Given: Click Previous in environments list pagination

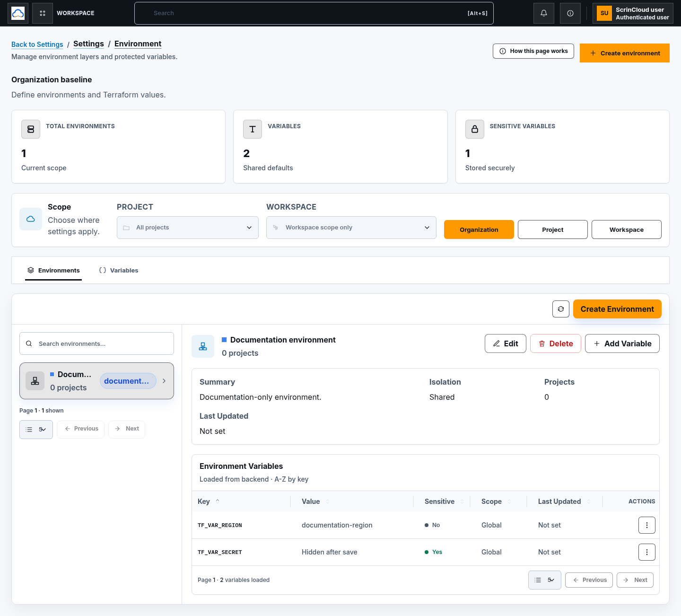Looking at the screenshot, I should 81,430.
